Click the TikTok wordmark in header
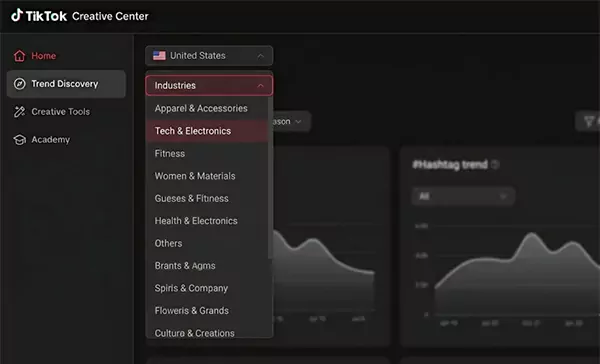Viewport: 600px width, 364px height. [x=46, y=16]
